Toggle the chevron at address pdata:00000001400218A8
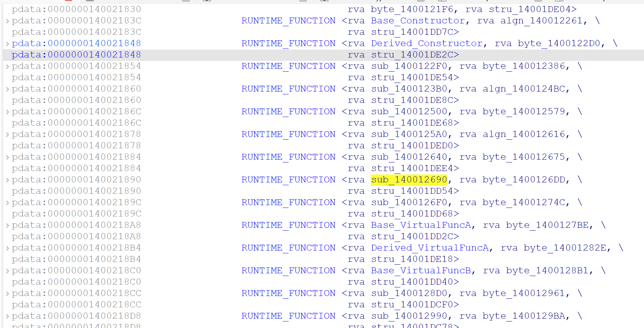The width and height of the screenshot is (644, 328). pyautogui.click(x=8, y=225)
